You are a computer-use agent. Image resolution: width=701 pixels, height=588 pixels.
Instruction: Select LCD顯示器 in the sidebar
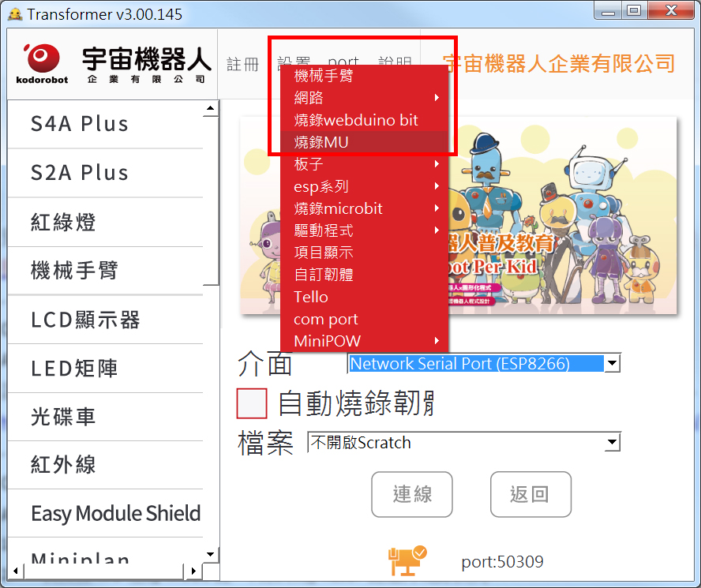106,320
